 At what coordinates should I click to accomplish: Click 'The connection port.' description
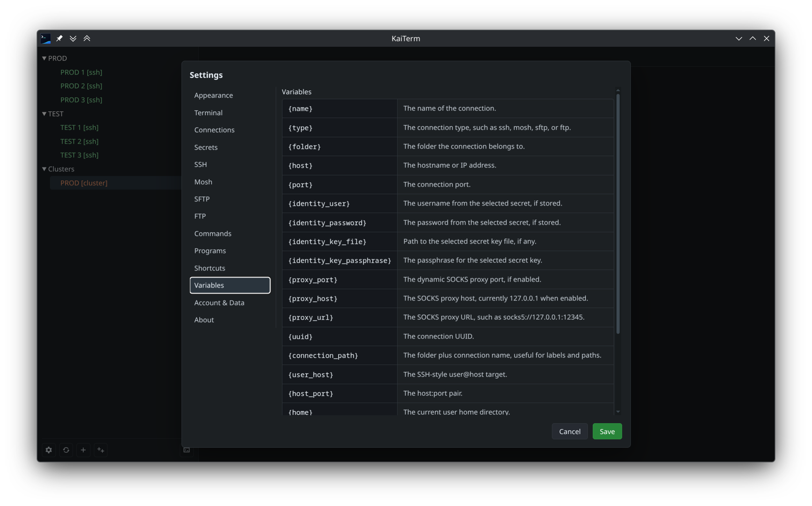(437, 184)
